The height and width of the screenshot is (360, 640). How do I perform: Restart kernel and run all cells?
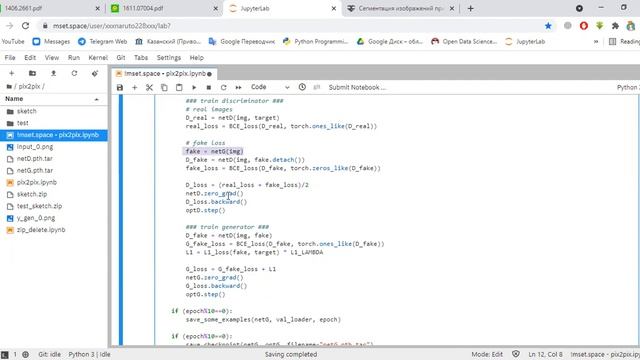point(238,87)
